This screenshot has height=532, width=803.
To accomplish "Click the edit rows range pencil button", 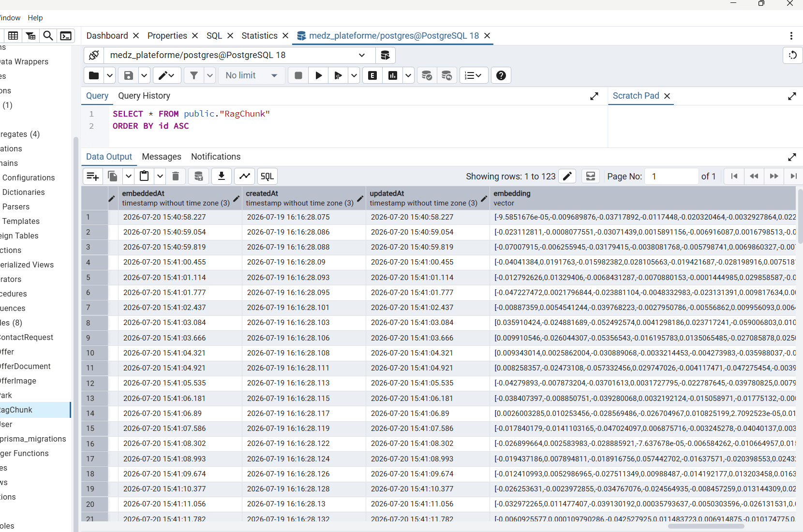I will pyautogui.click(x=567, y=177).
